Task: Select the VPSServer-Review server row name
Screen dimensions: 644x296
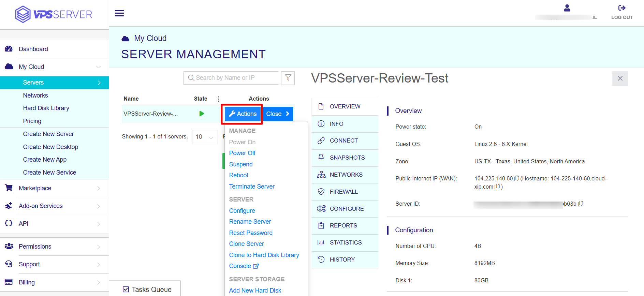Action: point(151,114)
